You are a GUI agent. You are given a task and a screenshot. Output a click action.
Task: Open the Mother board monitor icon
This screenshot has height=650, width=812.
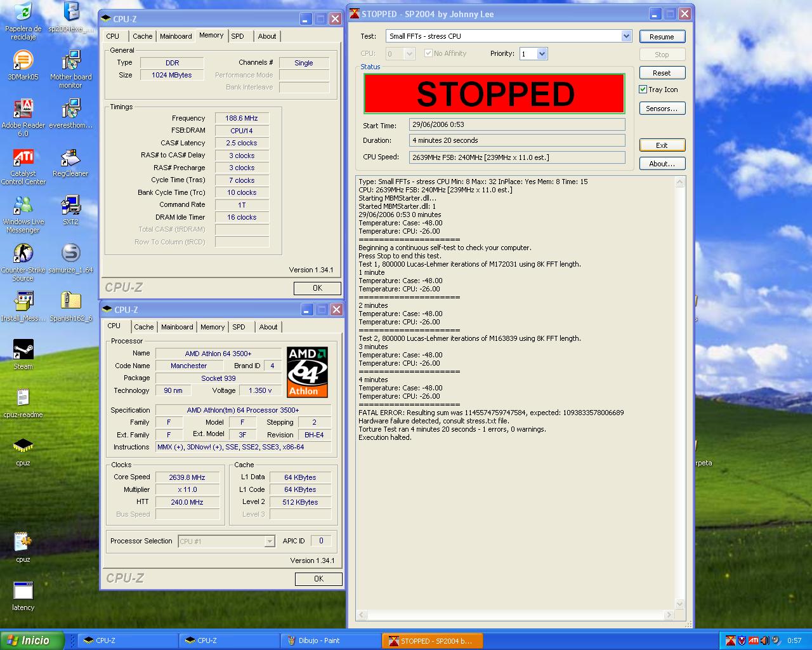[x=70, y=62]
